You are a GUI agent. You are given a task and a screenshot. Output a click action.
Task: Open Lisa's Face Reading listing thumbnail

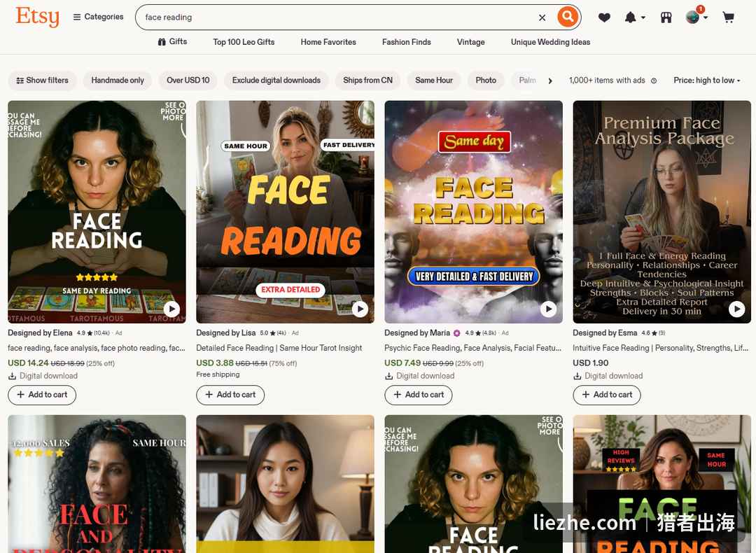pyautogui.click(x=286, y=211)
